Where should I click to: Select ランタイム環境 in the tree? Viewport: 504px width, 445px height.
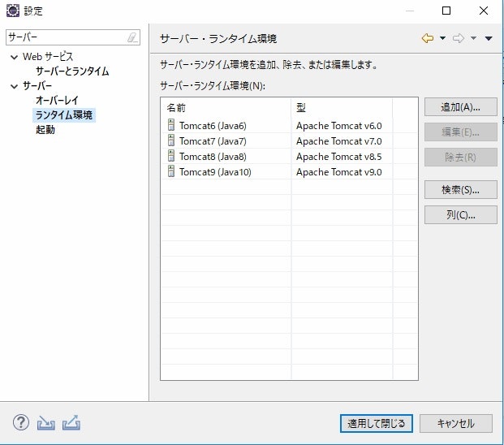[x=64, y=115]
